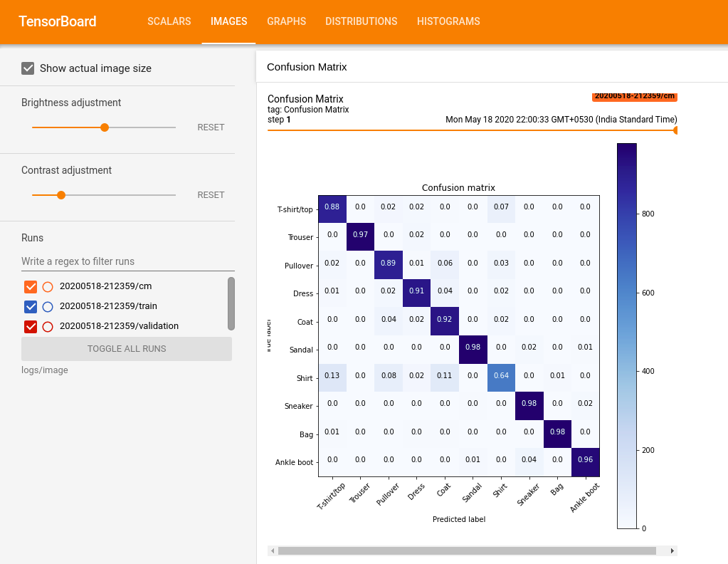Click the contrast adjustment slider handle
Viewport: 728px width, 564px height.
[x=60, y=195]
